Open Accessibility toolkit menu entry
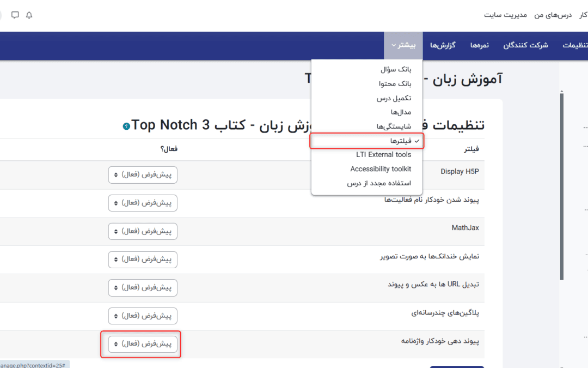Viewport: 588px width, 368px height. point(381,169)
